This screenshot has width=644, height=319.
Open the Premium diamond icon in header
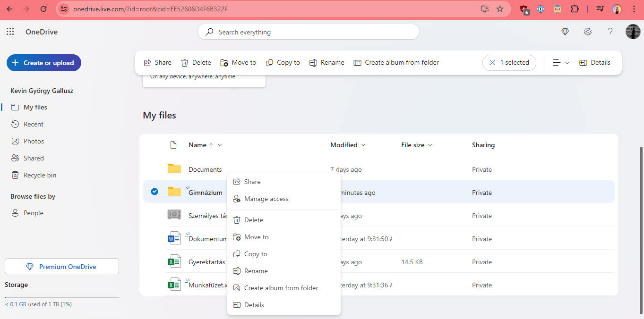565,32
